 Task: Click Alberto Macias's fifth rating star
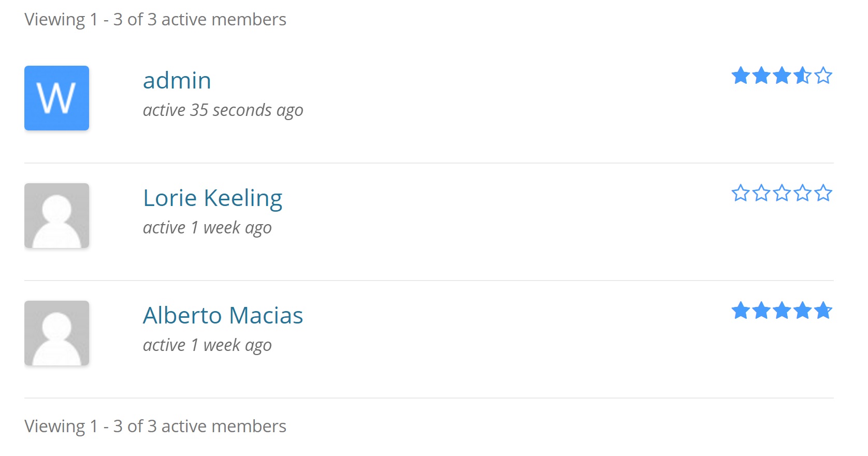click(x=823, y=311)
